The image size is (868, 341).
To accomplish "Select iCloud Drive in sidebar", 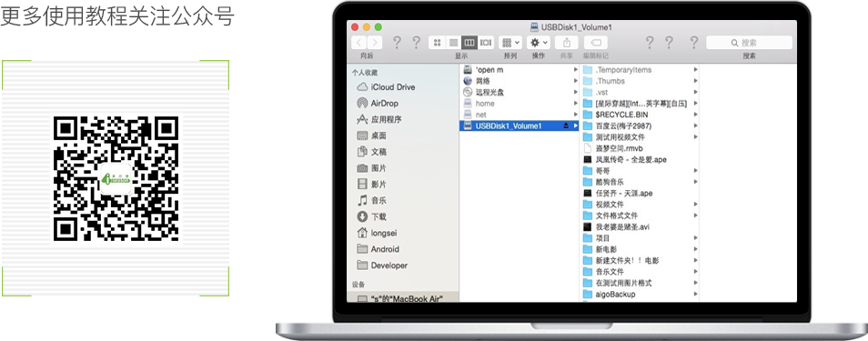I will coord(386,87).
